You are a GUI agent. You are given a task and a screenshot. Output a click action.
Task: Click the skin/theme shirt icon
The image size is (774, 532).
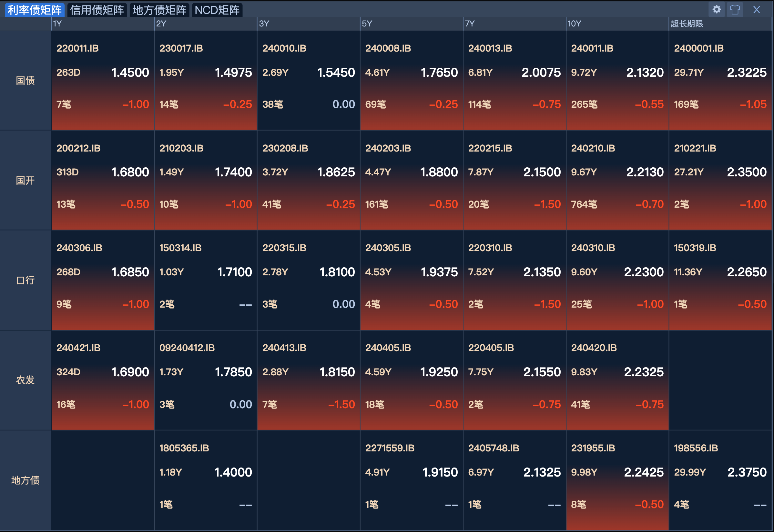coord(735,9)
